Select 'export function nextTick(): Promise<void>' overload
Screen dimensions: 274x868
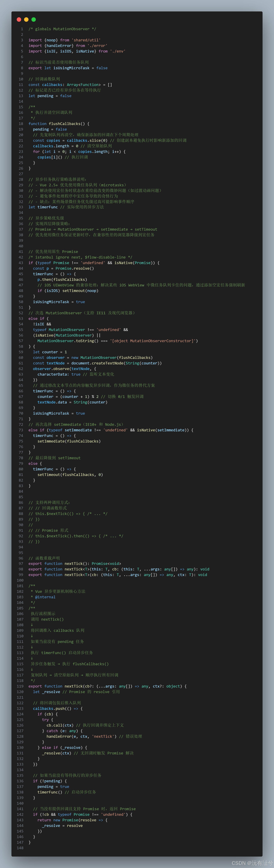[75, 564]
